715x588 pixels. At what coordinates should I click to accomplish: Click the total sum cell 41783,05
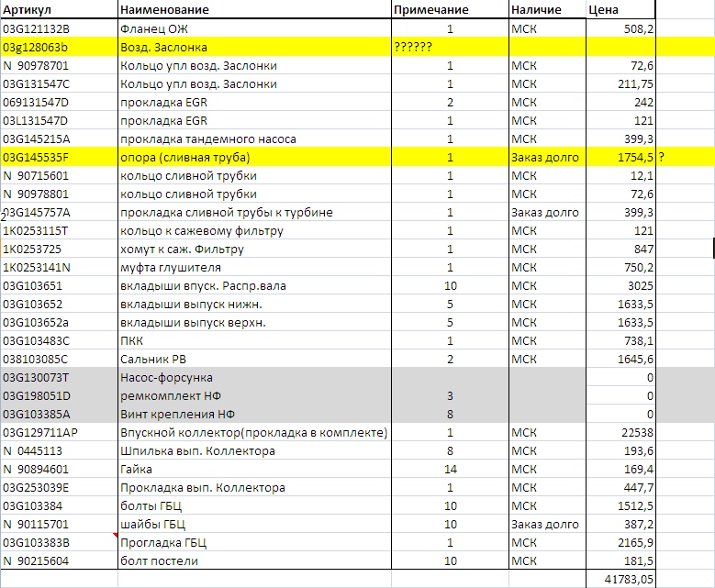(x=620, y=580)
